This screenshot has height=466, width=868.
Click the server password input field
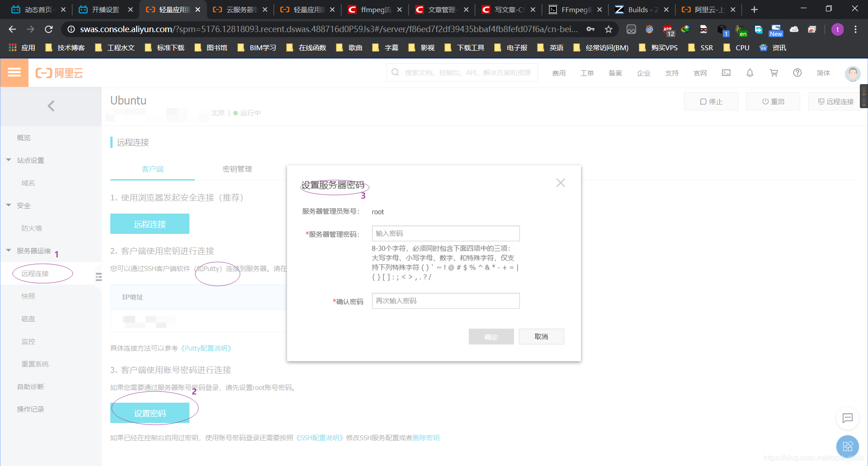point(445,233)
